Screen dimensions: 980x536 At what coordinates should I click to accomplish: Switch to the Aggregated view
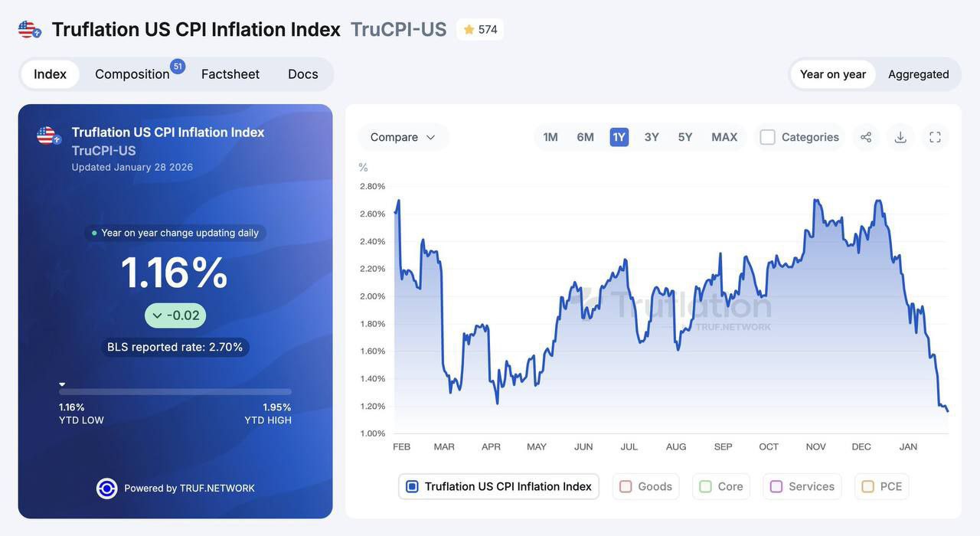(918, 74)
